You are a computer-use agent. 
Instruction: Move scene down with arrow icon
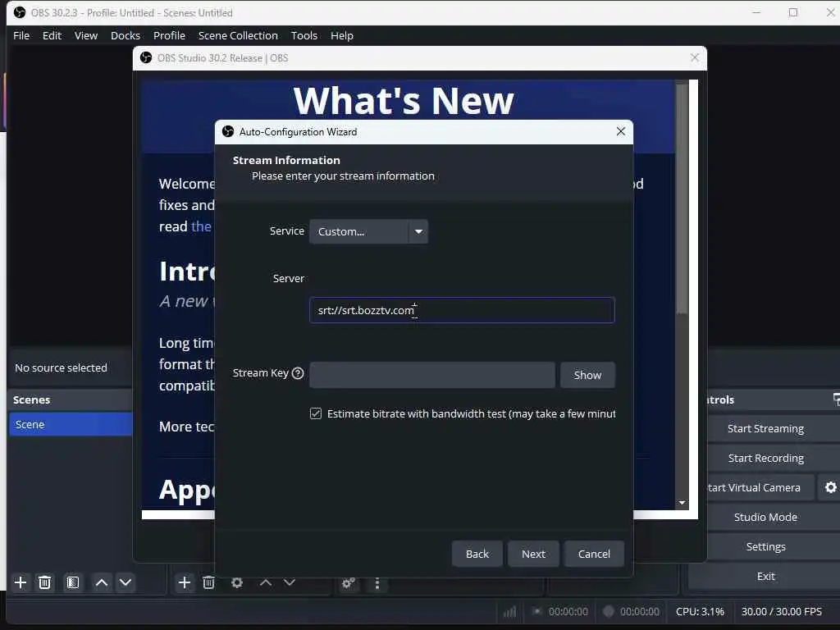tap(126, 582)
